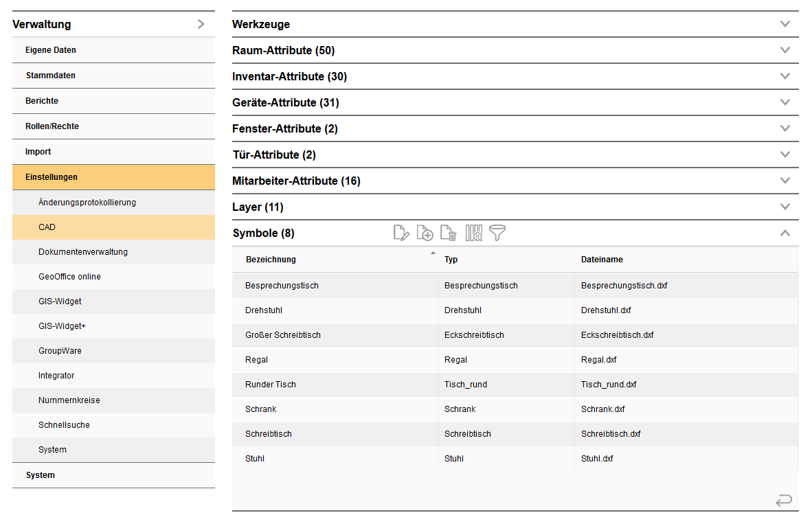Image resolution: width=812 pixels, height=513 pixels.
Task: Click the funnel filter icon
Action: (497, 233)
